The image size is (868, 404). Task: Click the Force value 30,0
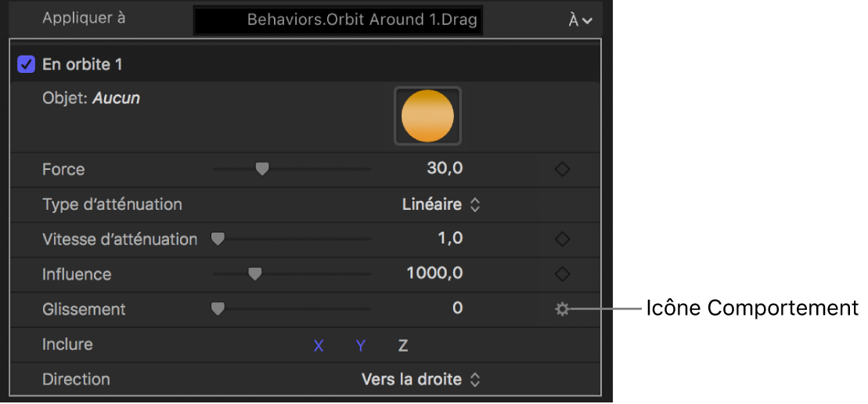click(x=445, y=168)
